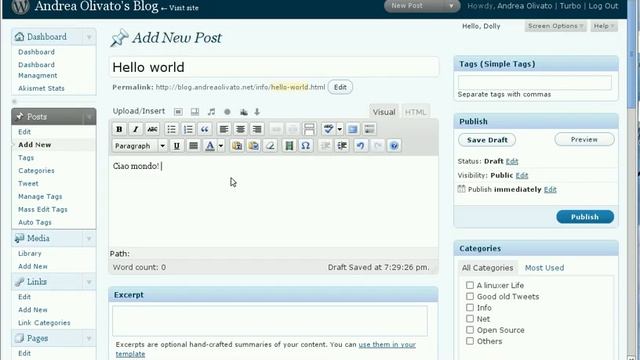Open the spellchecker language dropdown arrow
The width and height of the screenshot is (640, 360).
(x=340, y=129)
